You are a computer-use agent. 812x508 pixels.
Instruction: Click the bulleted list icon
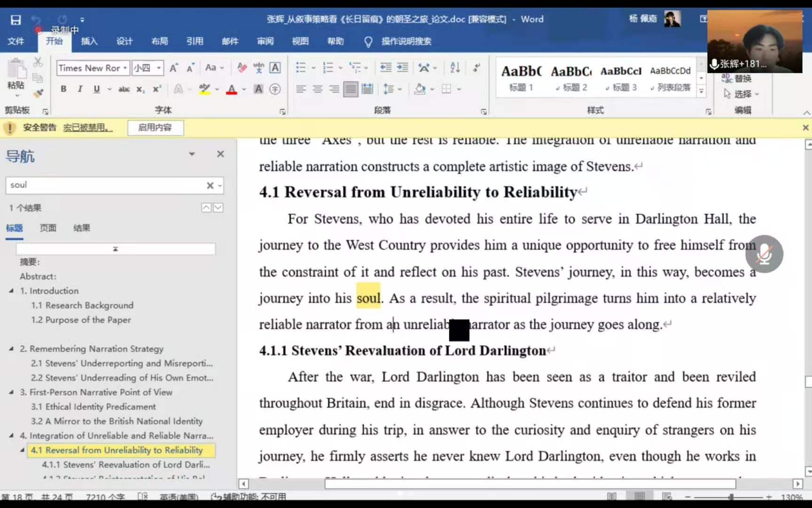301,68
